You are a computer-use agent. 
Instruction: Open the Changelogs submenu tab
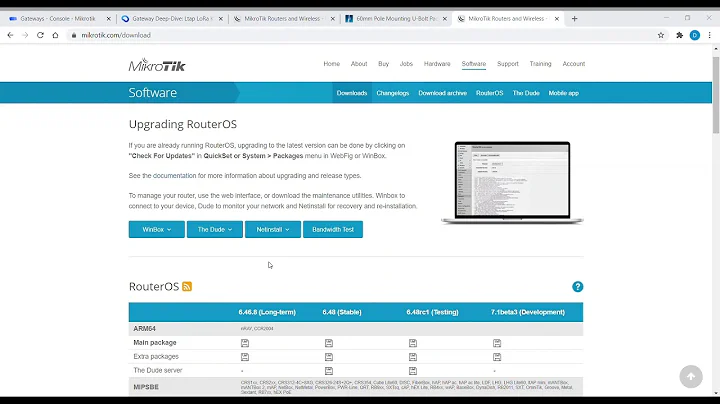[393, 93]
